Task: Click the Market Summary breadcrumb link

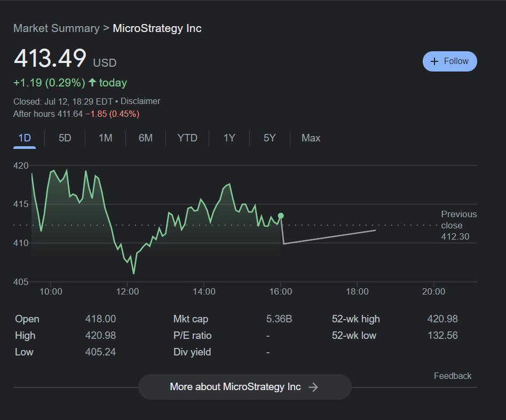Action: tap(56, 28)
